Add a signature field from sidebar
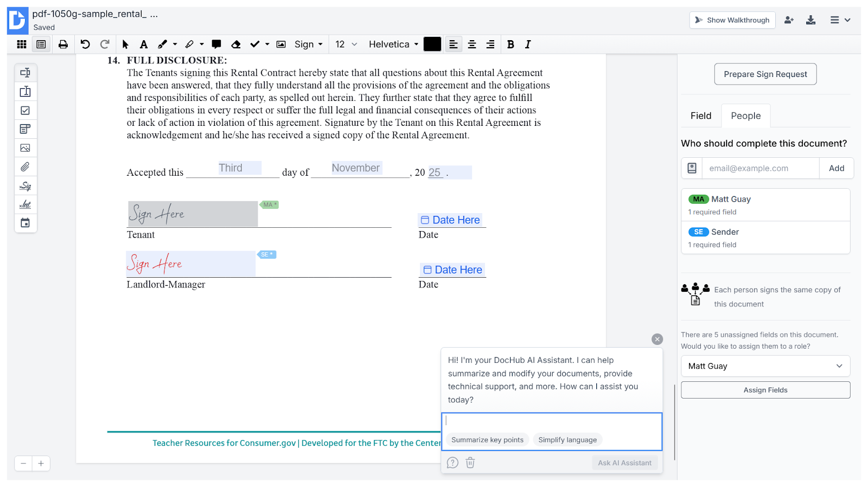 pyautogui.click(x=25, y=186)
